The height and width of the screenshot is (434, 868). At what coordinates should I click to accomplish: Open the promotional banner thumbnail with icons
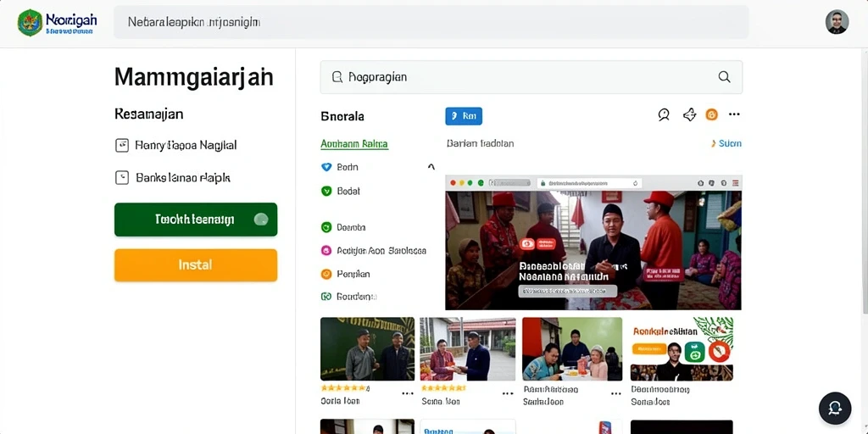(x=682, y=348)
